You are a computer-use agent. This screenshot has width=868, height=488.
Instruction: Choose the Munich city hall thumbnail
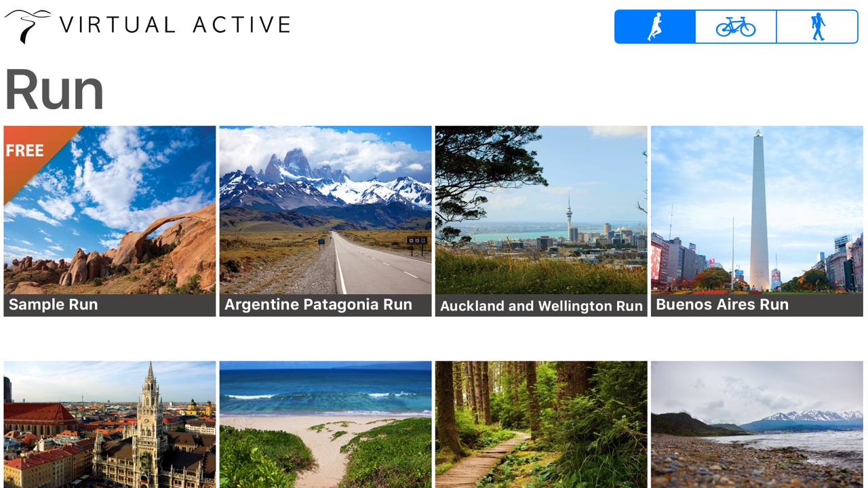pyautogui.click(x=110, y=424)
